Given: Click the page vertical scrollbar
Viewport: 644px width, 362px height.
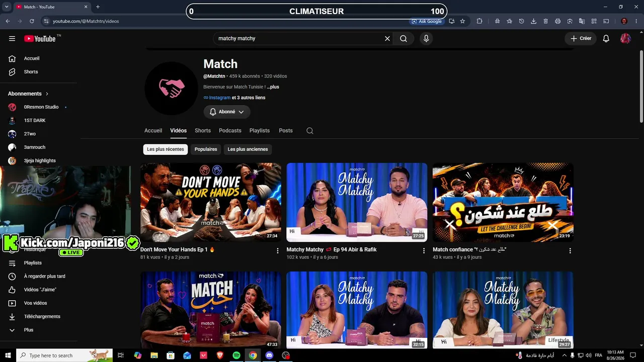Looking at the screenshot, I should (641, 85).
